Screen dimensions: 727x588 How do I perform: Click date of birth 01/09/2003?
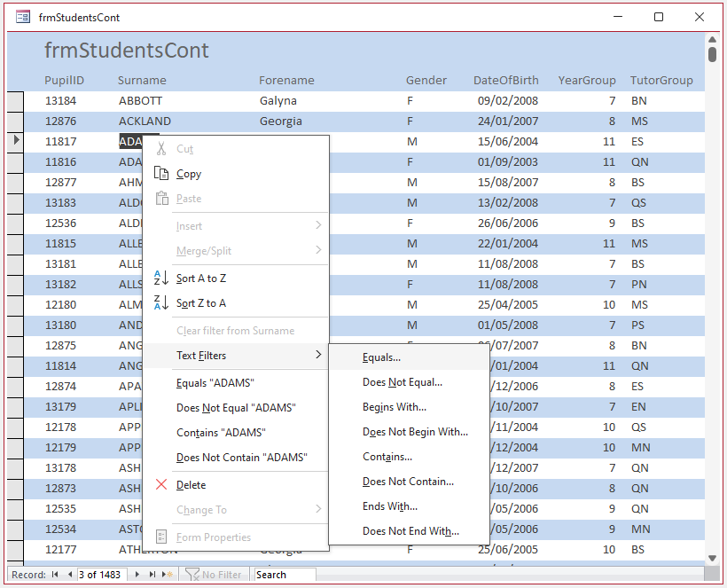[x=508, y=161]
